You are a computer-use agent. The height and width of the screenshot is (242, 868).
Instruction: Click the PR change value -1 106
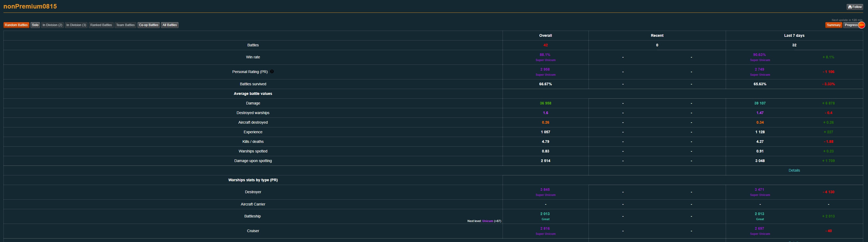click(828, 72)
